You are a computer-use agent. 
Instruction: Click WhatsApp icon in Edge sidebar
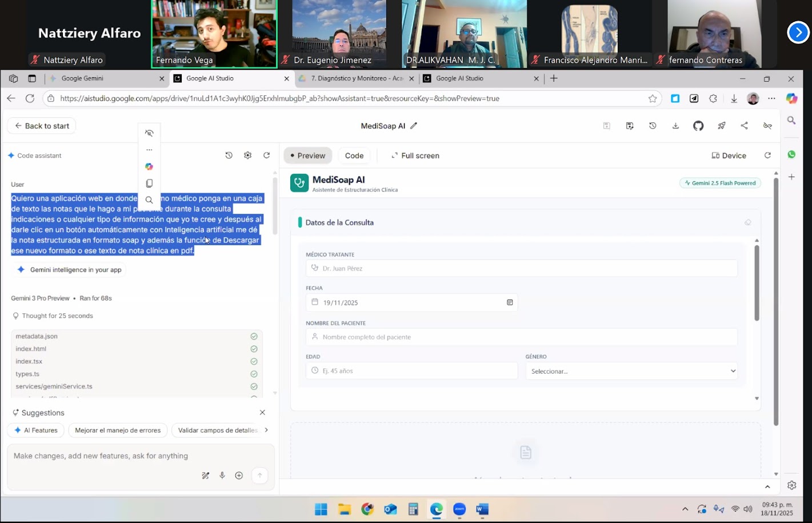[x=791, y=154]
